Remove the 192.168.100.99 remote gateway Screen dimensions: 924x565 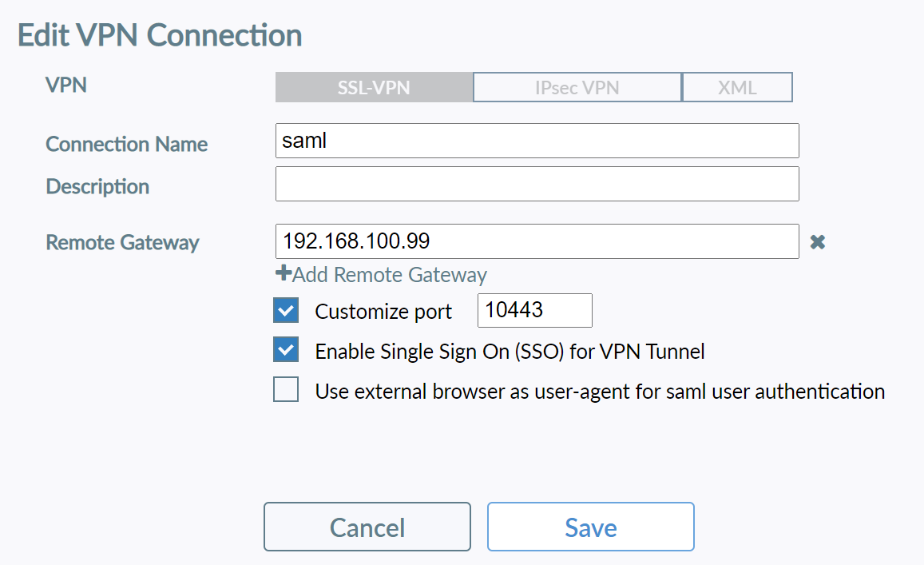pyautogui.click(x=817, y=242)
